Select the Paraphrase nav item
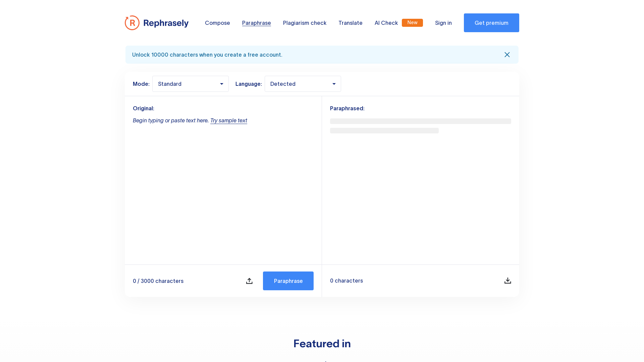Screen dimensions: 644x362 [x=257, y=23]
